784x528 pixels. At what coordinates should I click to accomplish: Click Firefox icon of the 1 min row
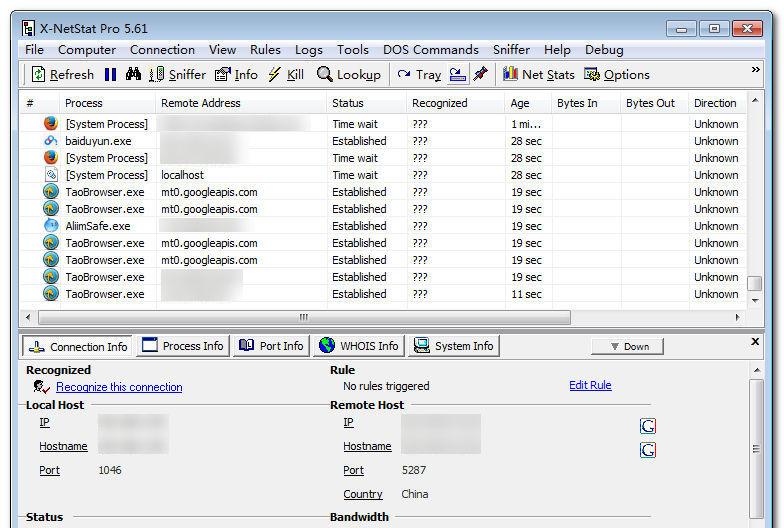tap(50, 124)
